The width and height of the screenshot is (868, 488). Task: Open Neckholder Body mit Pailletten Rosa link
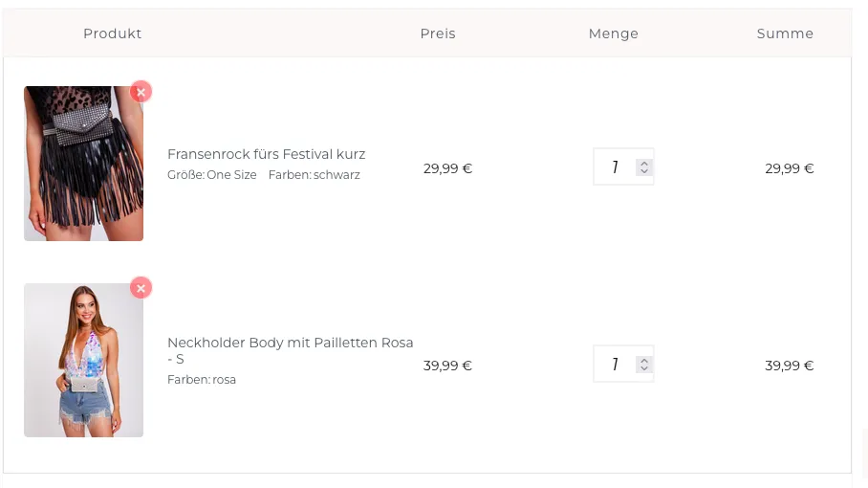coord(290,350)
